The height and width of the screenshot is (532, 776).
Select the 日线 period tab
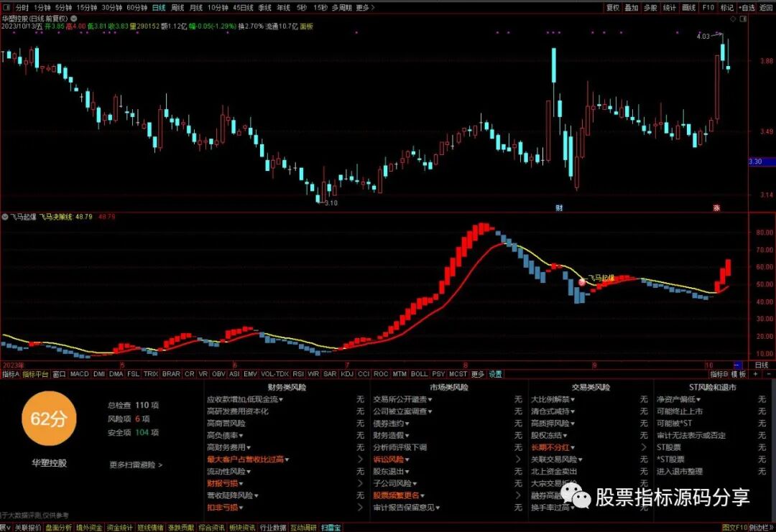click(159, 8)
